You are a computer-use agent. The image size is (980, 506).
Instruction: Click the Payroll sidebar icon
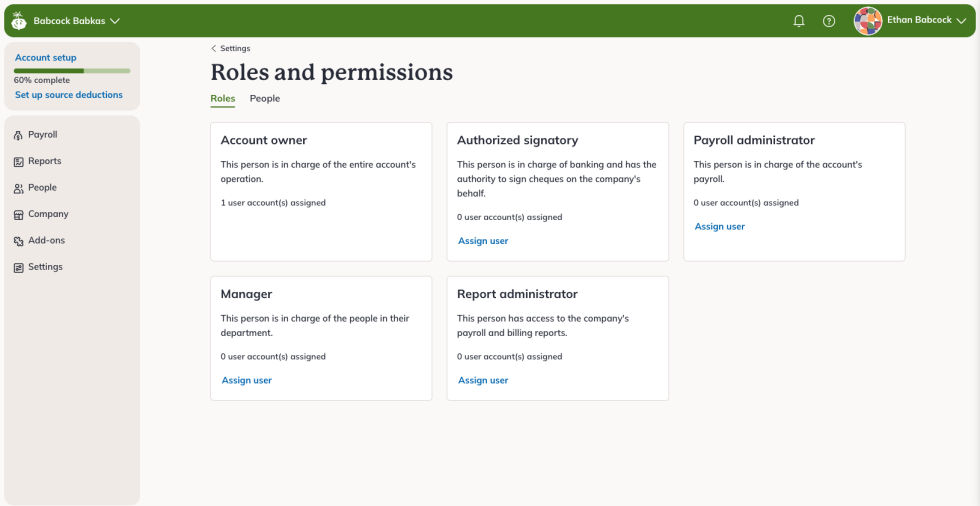click(19, 135)
